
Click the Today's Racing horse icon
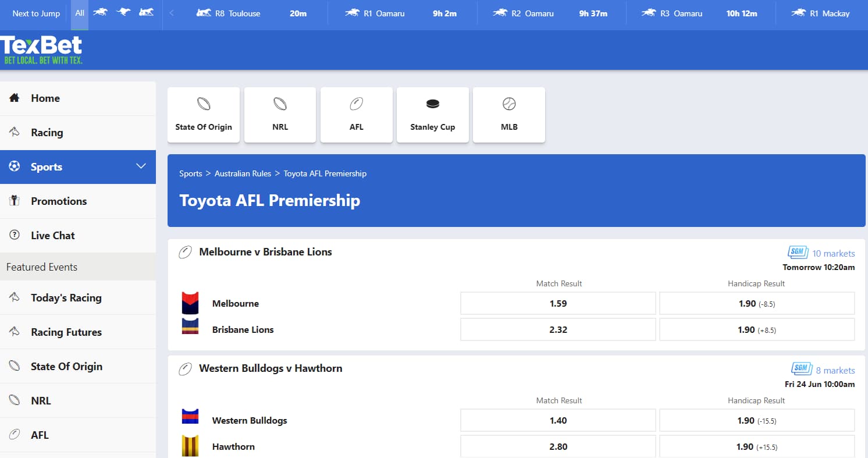(15, 297)
